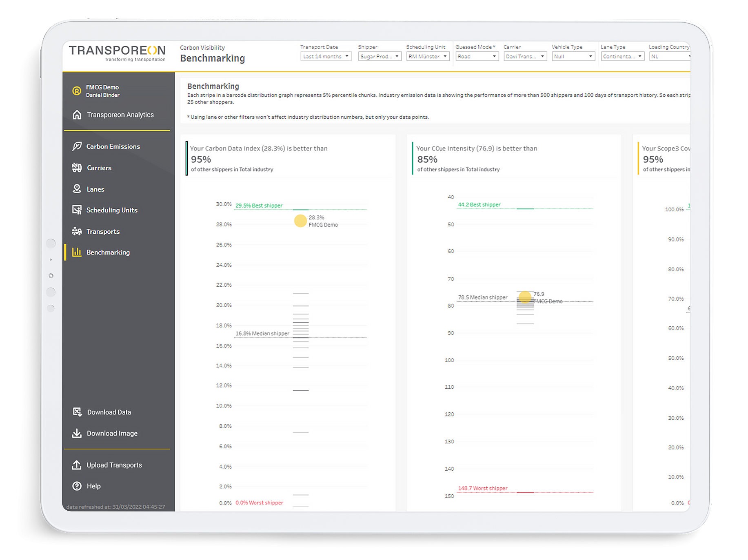Image resolution: width=748 pixels, height=560 pixels.
Task: Click the Daniel Binder user name
Action: coord(103,95)
